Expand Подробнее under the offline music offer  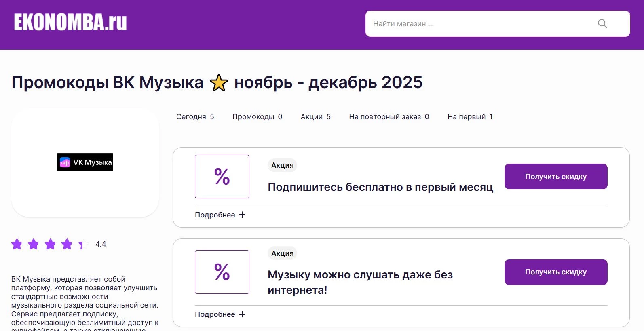[x=220, y=314]
